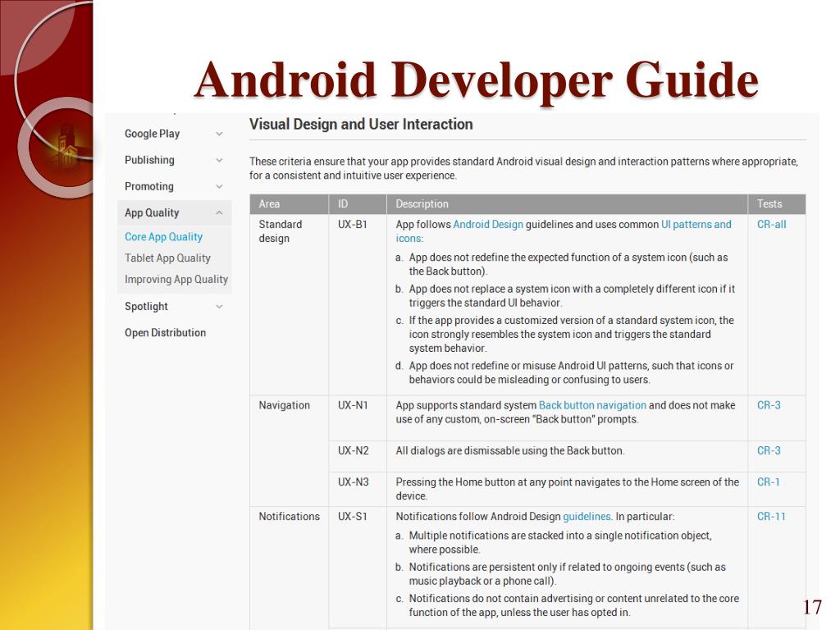The image size is (840, 630).
Task: Click the Area column header
Action: (290, 204)
